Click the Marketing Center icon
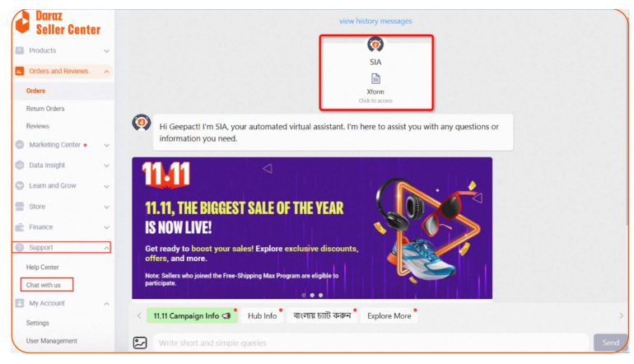 point(20,144)
